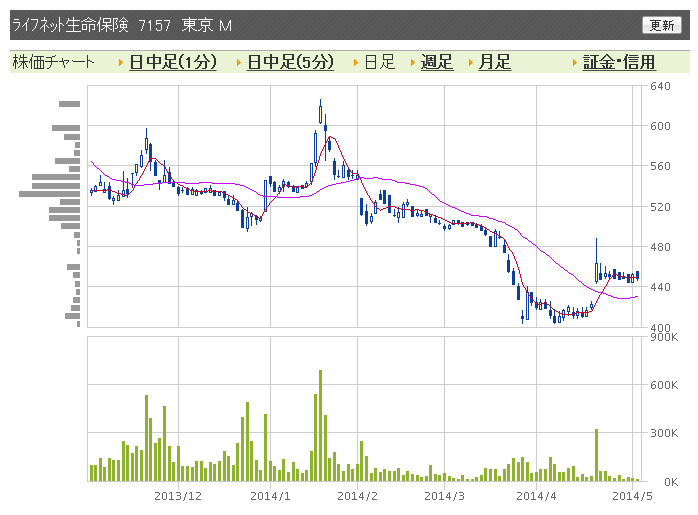Click the 更新 refresh button
This screenshot has width=698, height=515.
coord(661,25)
